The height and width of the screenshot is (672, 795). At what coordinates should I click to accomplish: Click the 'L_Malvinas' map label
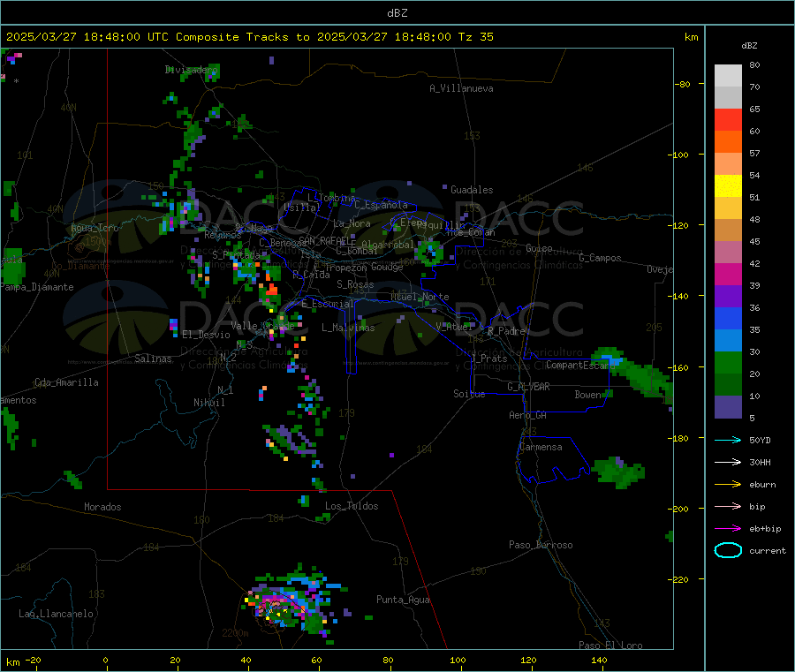coord(348,328)
